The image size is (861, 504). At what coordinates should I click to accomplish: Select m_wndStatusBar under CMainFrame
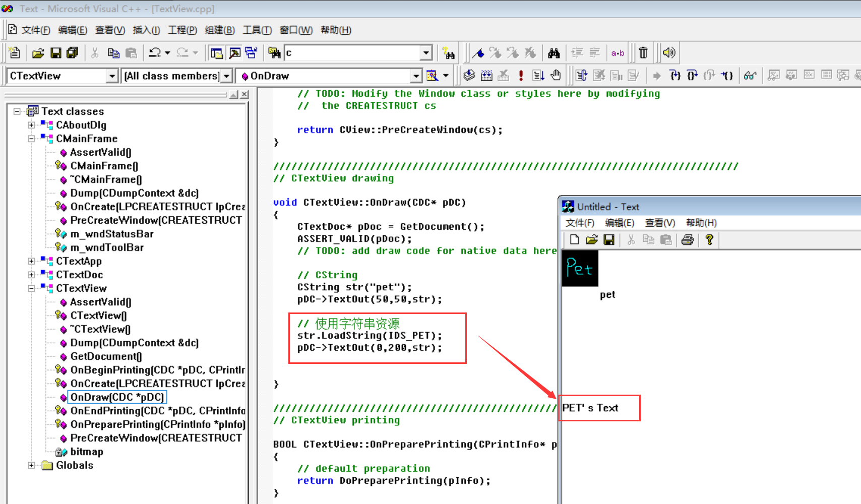pos(112,234)
